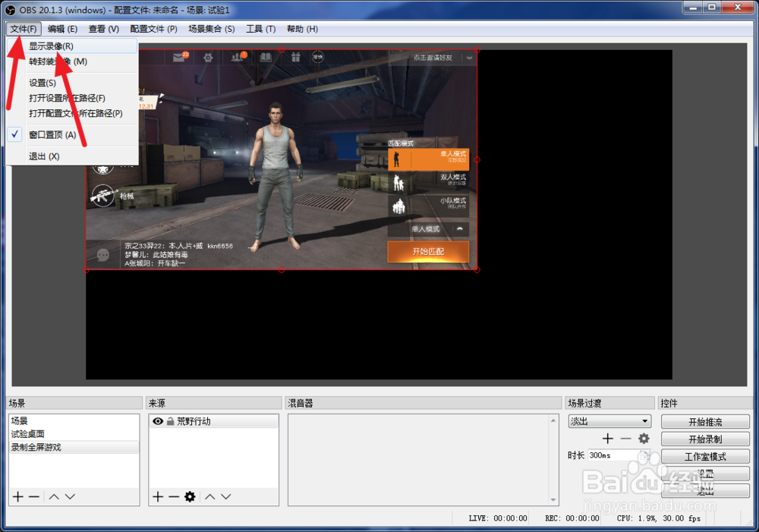The image size is (759, 532).
Task: Expand the 点击邀请好友 dropdown arrow
Action: point(469,58)
